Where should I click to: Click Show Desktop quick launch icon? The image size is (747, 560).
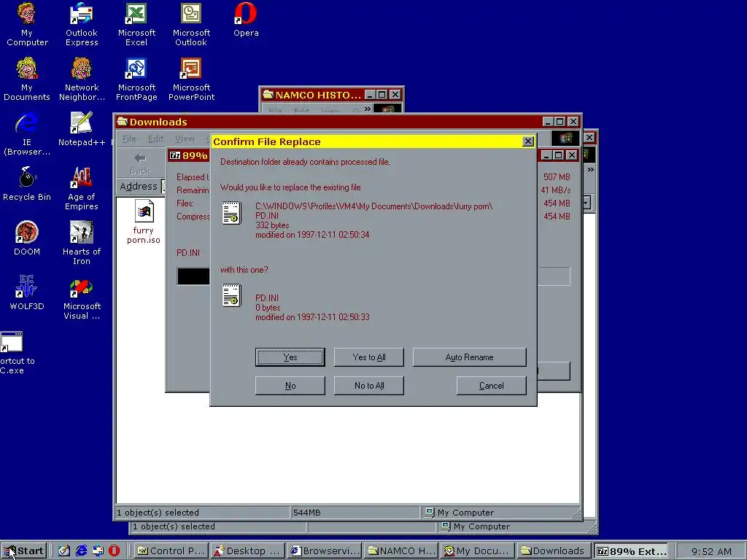[64, 551]
